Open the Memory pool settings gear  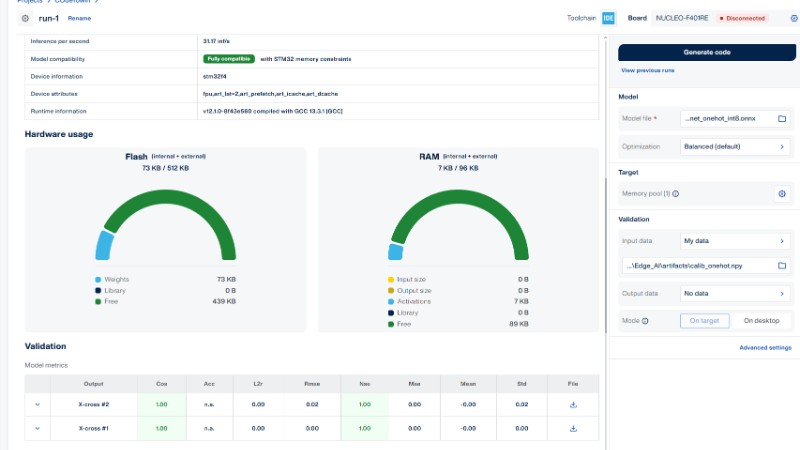pos(782,193)
